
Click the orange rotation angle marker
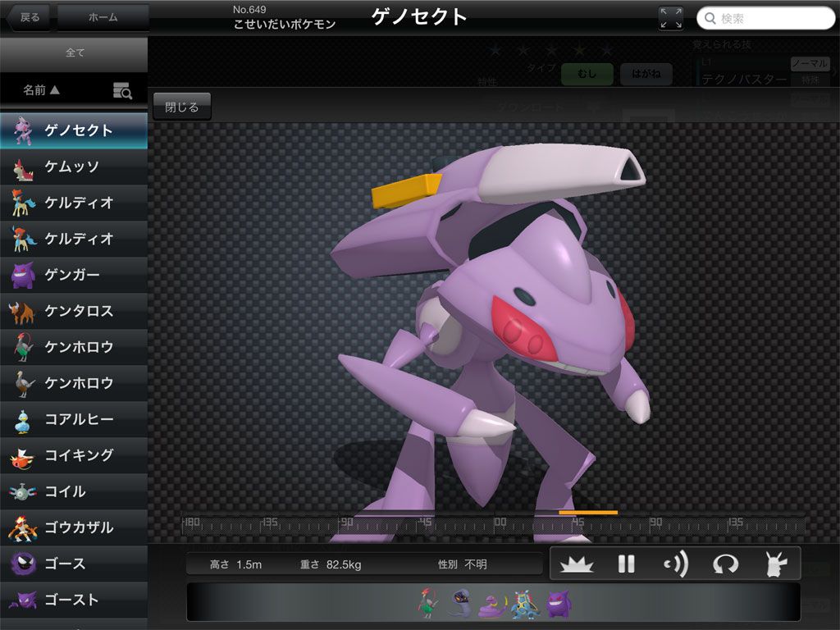click(587, 513)
